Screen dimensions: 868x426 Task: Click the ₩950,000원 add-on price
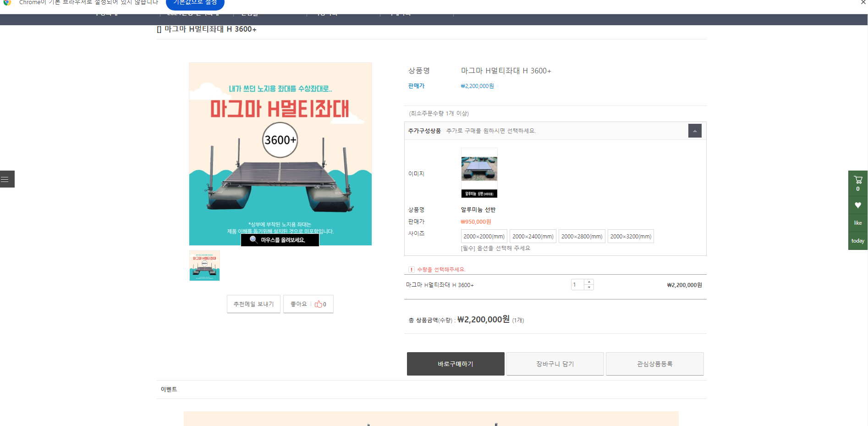476,221
